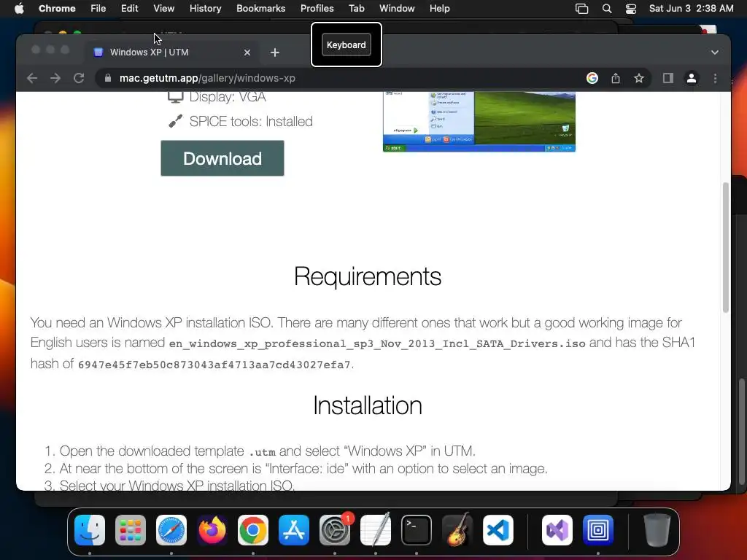
Task: Click the date and time in menu bar
Action: pyautogui.click(x=692, y=9)
